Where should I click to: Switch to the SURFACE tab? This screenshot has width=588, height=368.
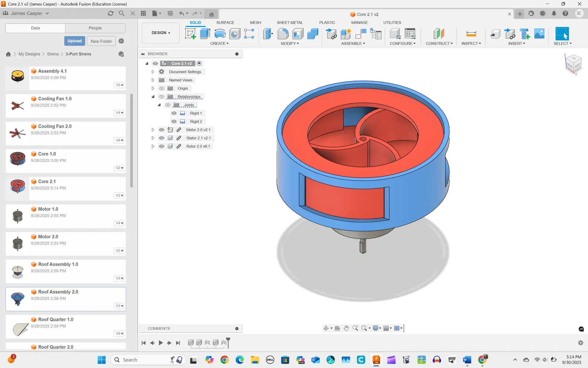pyautogui.click(x=225, y=22)
